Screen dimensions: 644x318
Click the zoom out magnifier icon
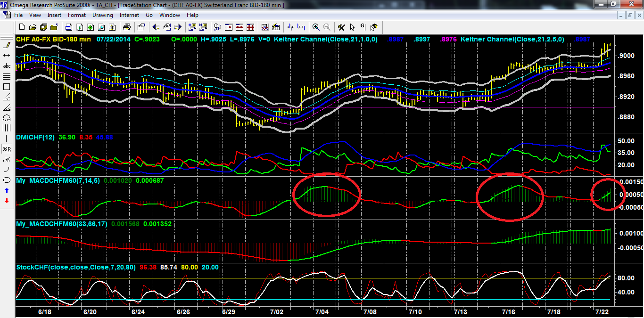click(x=327, y=27)
